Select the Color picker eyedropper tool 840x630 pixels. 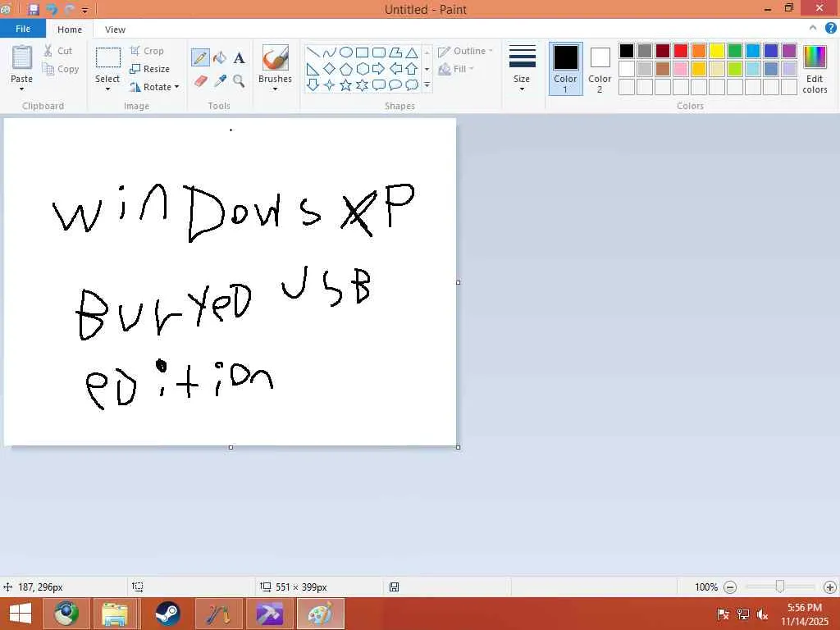[220, 81]
